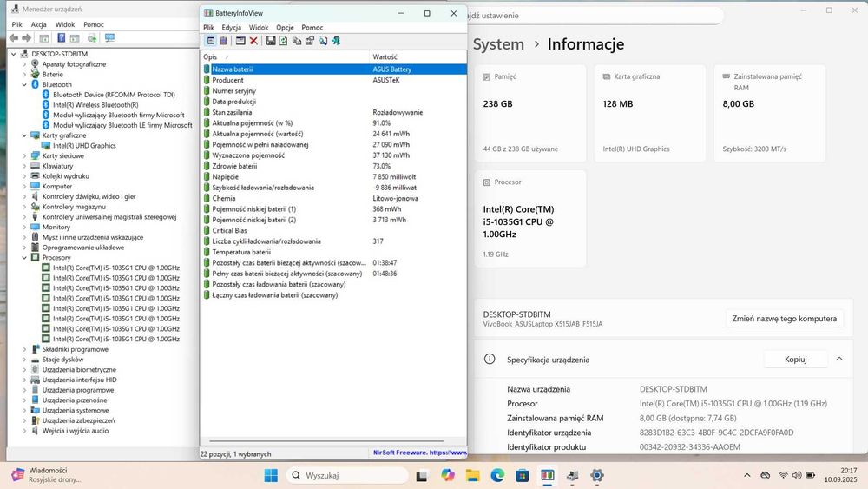Expand Baterie tree node
The height and width of the screenshot is (489, 868).
[x=24, y=75]
